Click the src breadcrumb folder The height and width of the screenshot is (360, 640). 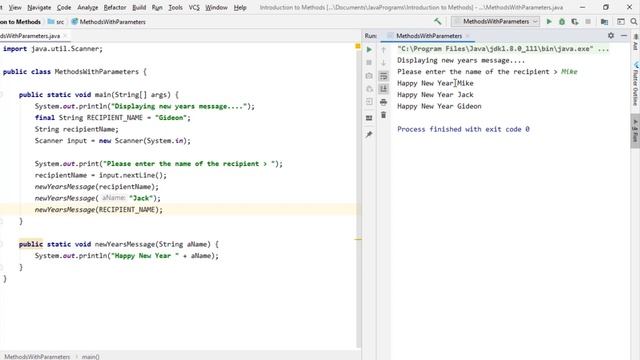click(56, 22)
